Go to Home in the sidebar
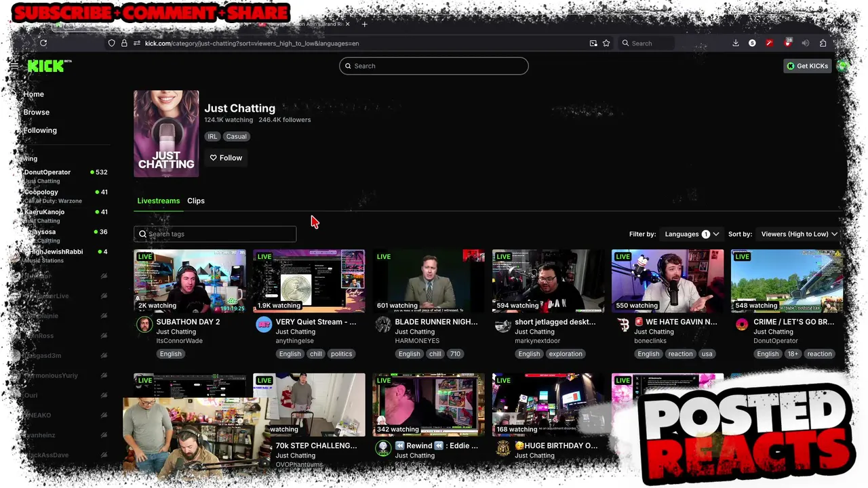The image size is (868, 488). click(x=33, y=94)
